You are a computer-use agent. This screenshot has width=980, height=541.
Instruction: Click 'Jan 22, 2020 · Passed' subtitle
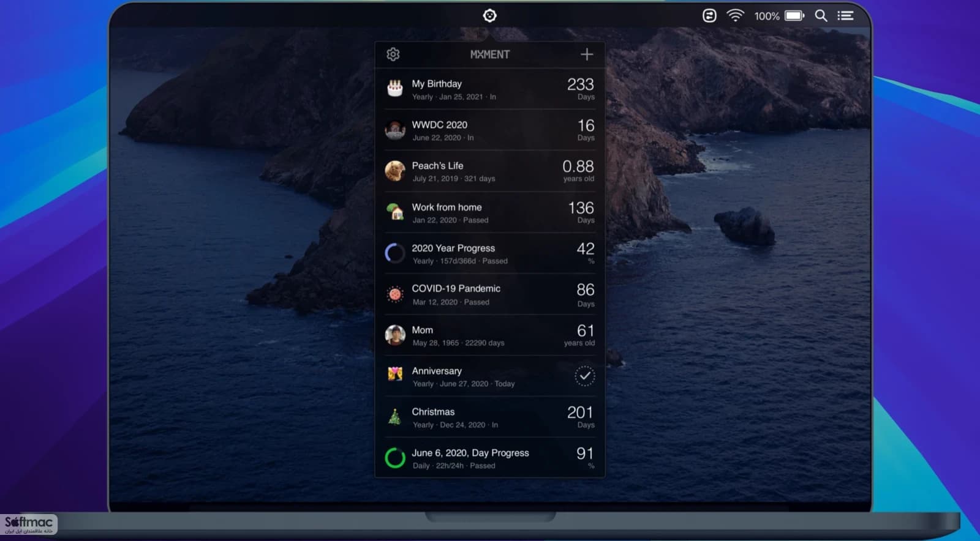[450, 220]
